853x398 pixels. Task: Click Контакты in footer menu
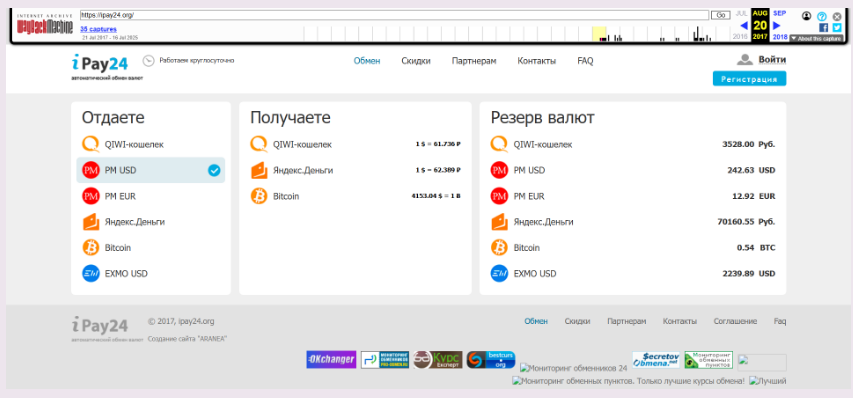point(679,321)
